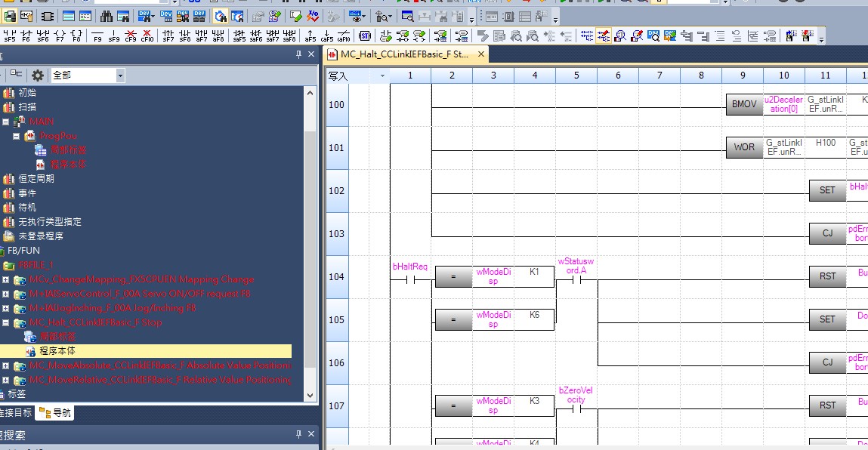This screenshot has width=868, height=450.
Task: Insert normally open contact F5 icon
Action: point(9,35)
